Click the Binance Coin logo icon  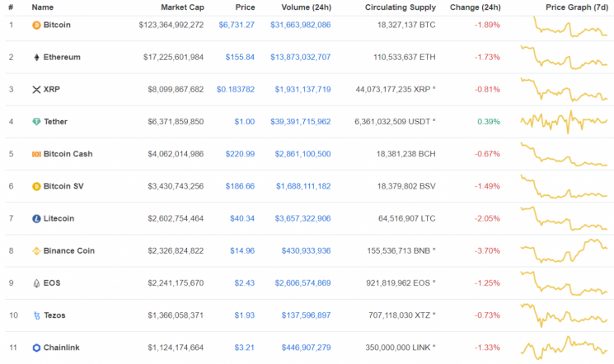click(x=36, y=251)
